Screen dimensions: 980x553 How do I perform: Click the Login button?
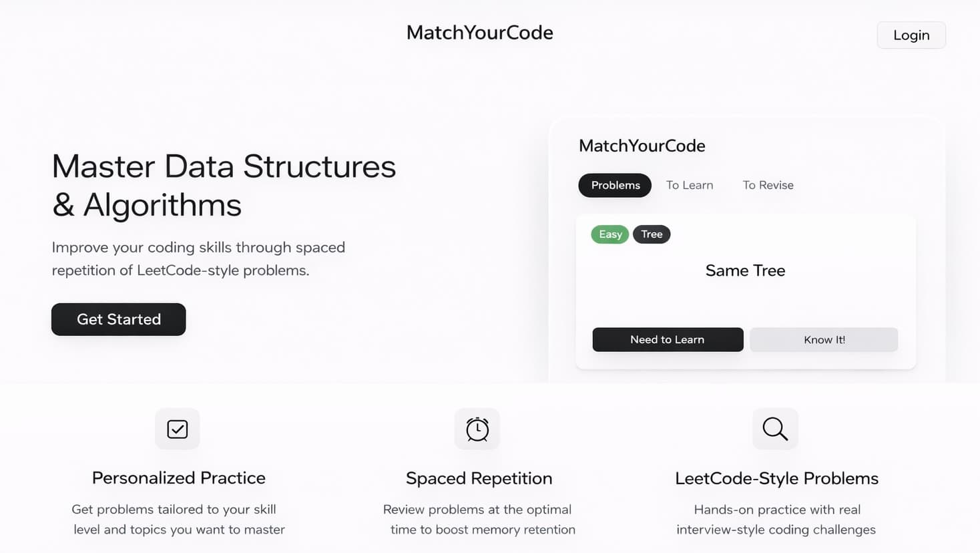911,35
